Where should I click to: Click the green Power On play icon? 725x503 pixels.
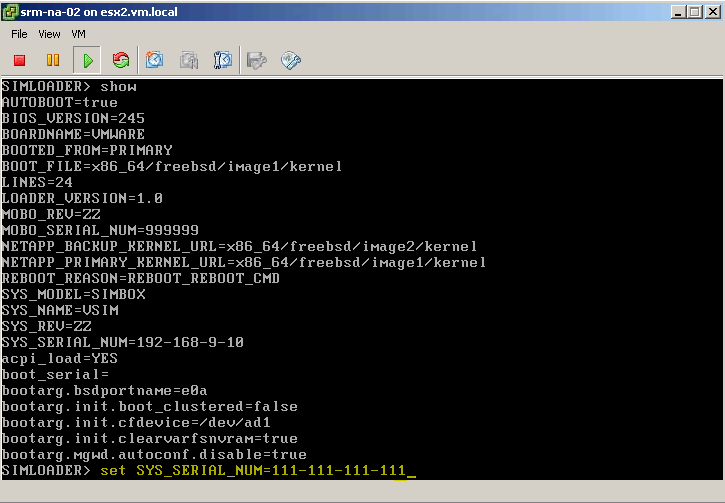point(87,60)
